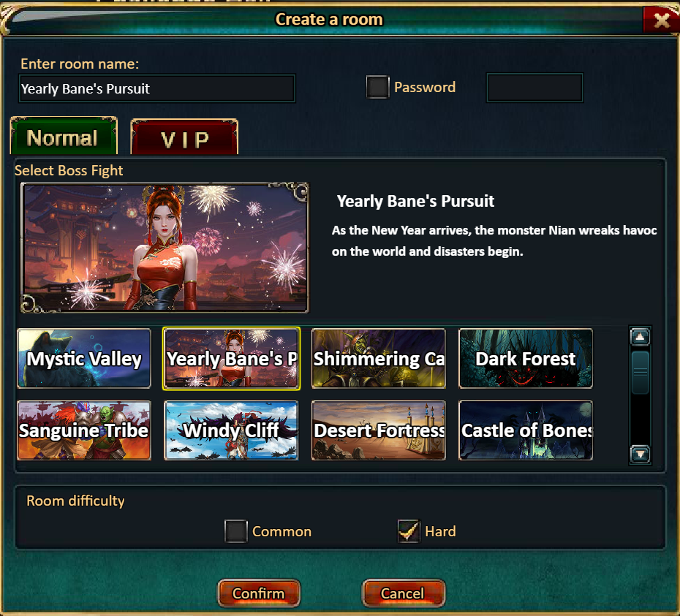
Task: Click the boss list scrollbar handle
Action: point(640,373)
